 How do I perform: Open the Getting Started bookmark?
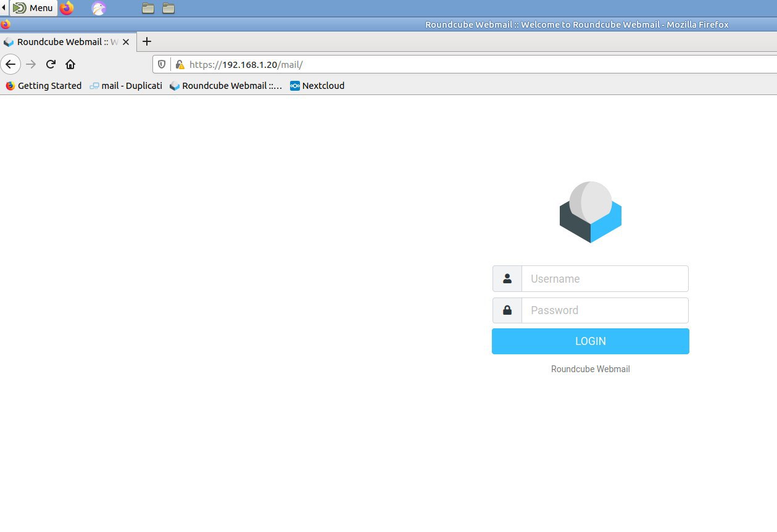coord(44,86)
